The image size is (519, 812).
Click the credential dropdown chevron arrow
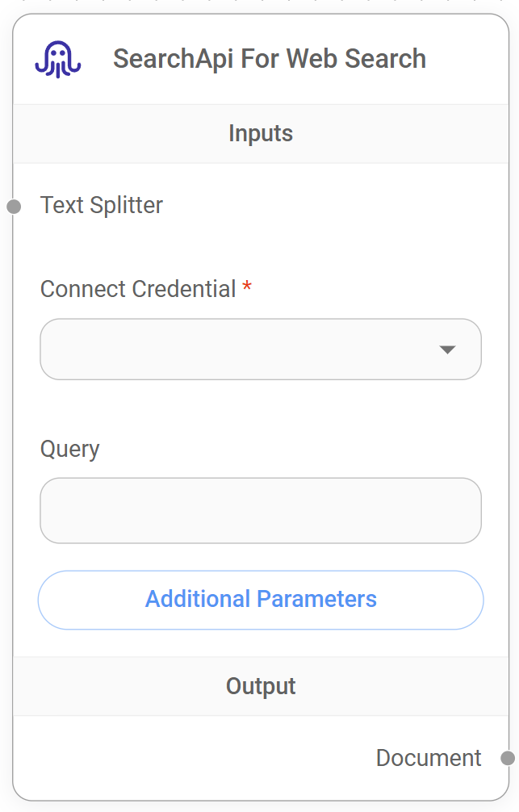click(x=449, y=349)
